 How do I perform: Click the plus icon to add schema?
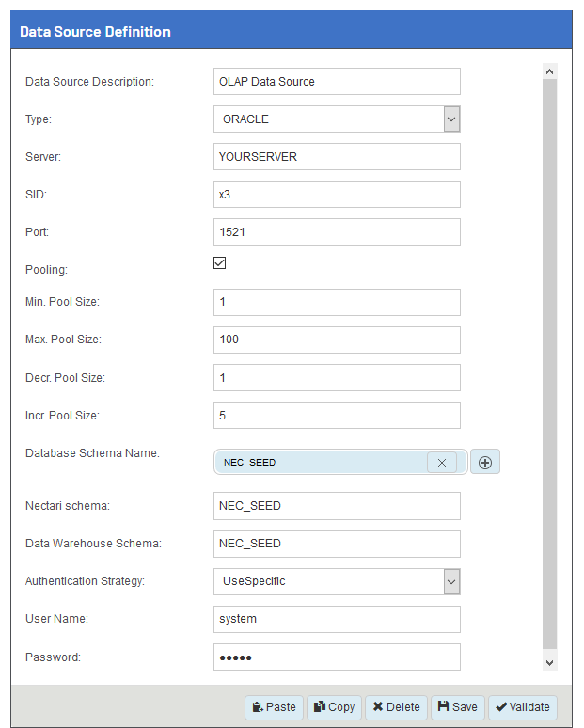(x=485, y=463)
